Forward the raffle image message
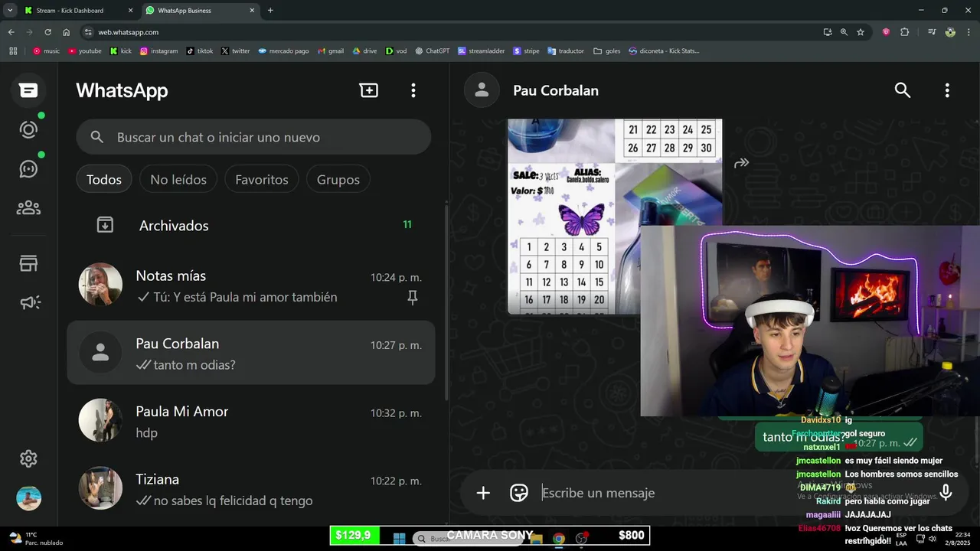 coord(741,163)
